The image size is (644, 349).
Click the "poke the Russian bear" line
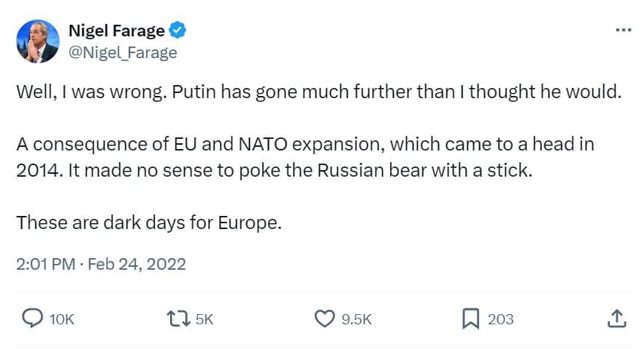tap(274, 171)
